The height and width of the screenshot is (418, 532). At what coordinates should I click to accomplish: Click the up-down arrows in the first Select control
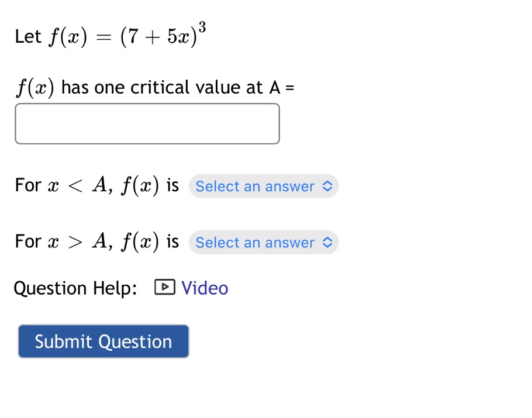pyautogui.click(x=328, y=186)
